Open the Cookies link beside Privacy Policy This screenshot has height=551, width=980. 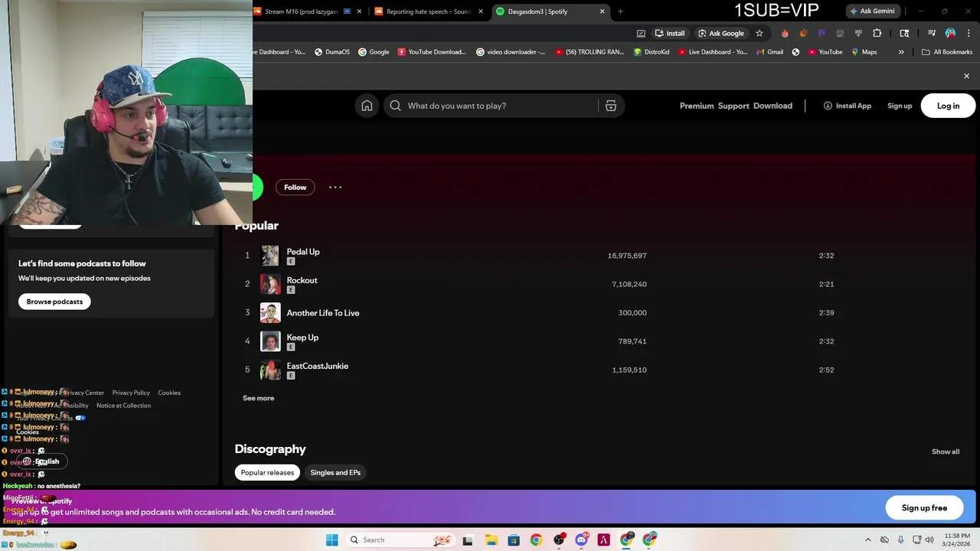(x=169, y=393)
